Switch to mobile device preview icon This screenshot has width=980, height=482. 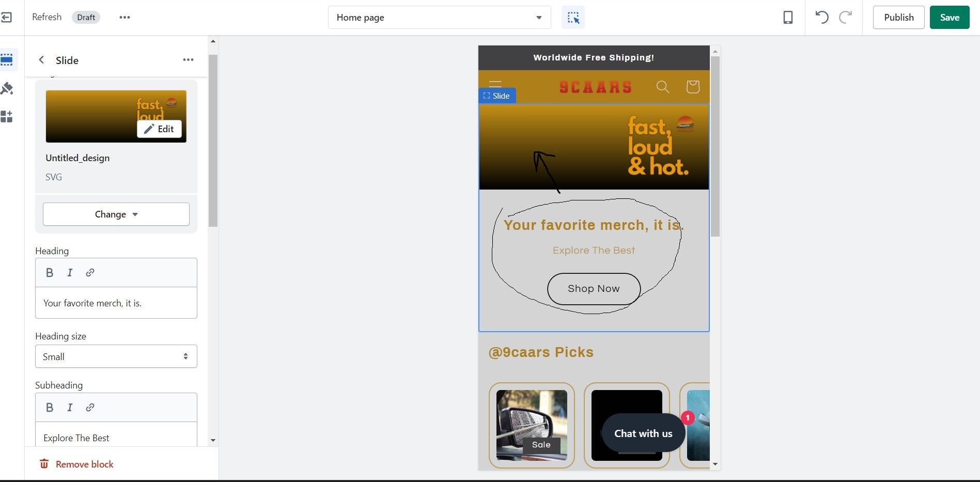point(788,18)
